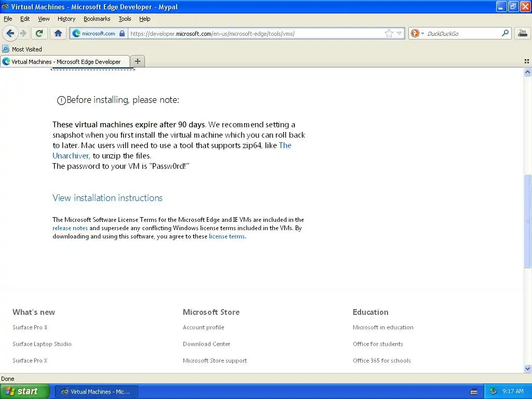Bookmark this page with the star icon
The height and width of the screenshot is (399, 532).
389,33
